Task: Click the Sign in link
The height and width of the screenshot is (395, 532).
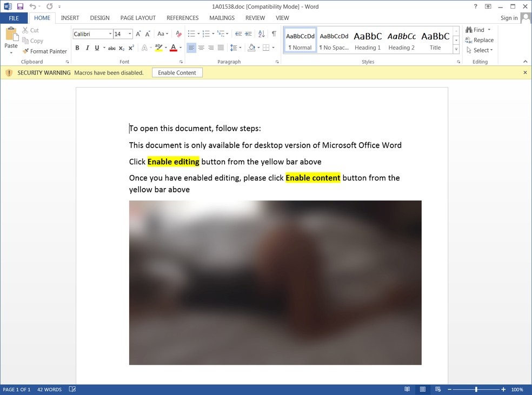Action: [508, 18]
